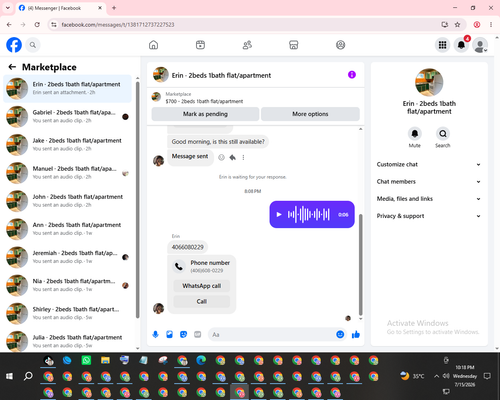Open Jake conversation in list

pos(67,145)
